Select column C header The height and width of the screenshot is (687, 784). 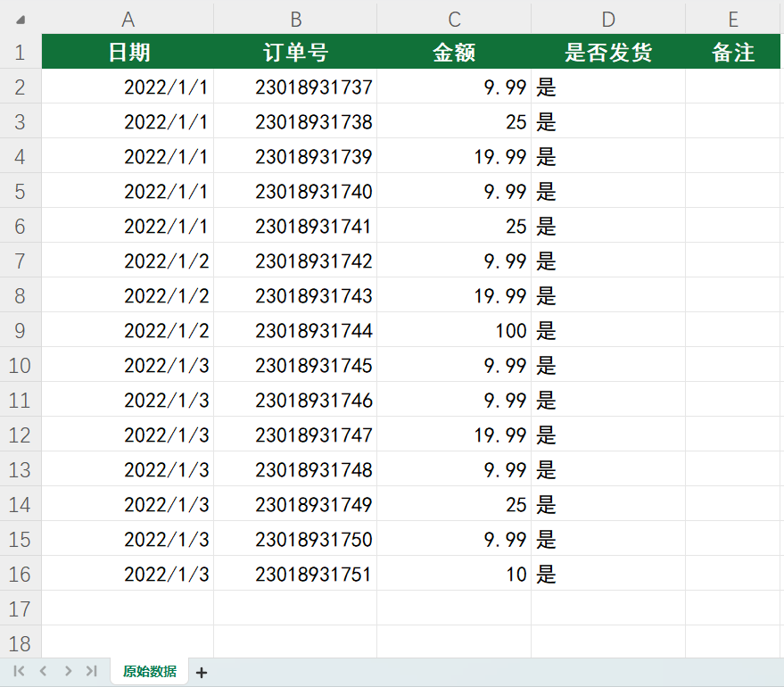click(x=454, y=20)
